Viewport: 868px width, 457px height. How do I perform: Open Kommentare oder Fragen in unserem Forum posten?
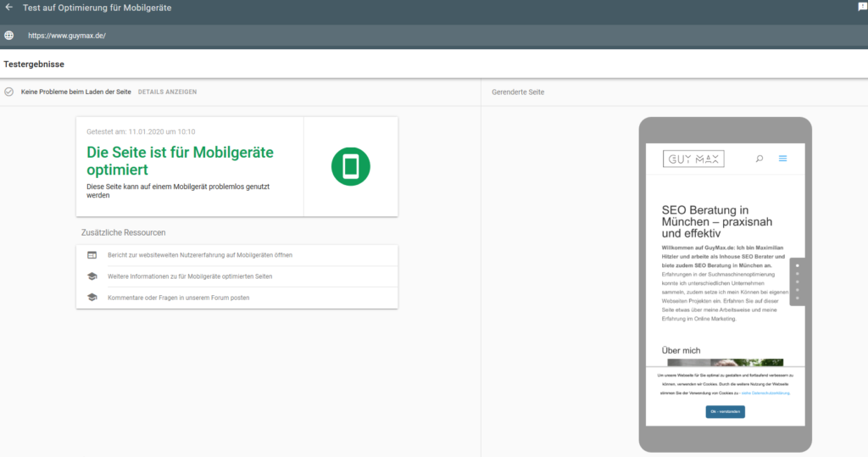(x=178, y=298)
